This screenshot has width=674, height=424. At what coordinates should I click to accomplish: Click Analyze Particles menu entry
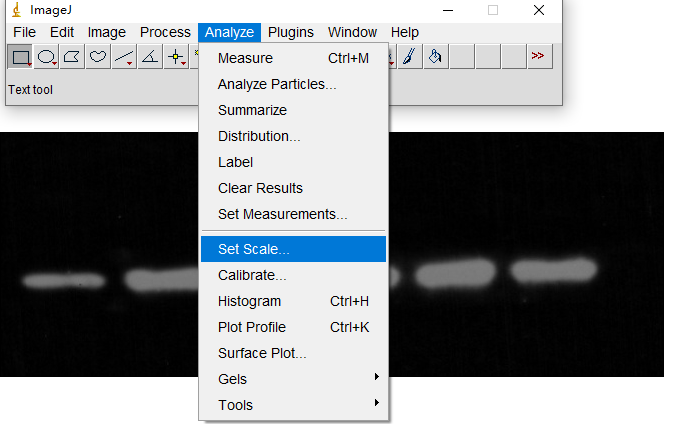277,84
